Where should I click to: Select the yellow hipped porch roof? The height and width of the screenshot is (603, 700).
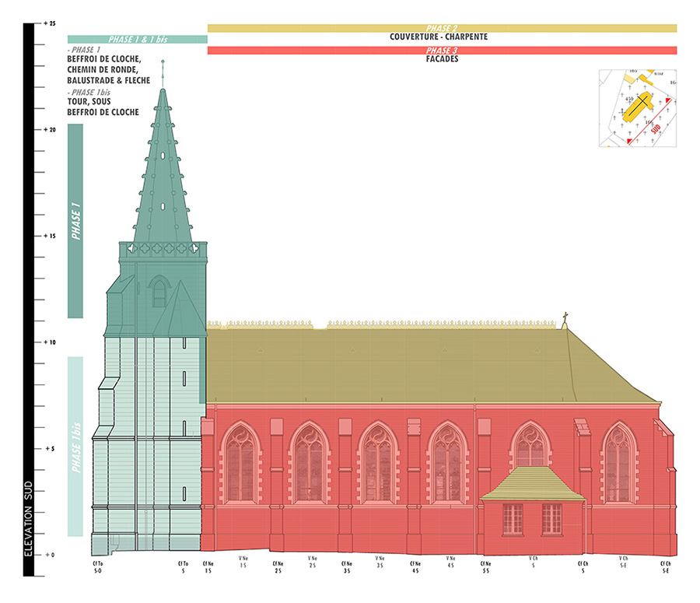(532, 482)
